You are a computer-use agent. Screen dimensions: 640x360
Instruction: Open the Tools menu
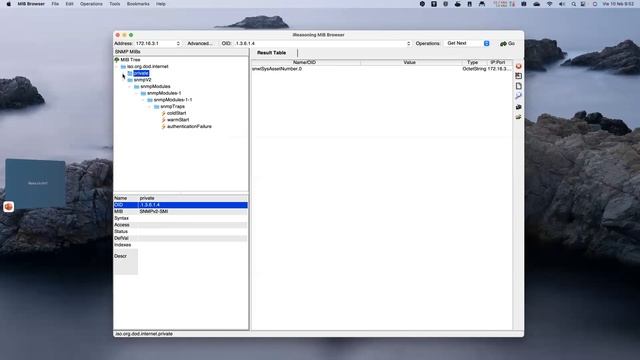click(115, 4)
